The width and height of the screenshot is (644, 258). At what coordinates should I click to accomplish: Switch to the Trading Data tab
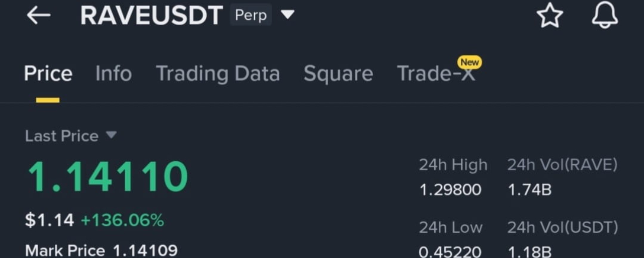(217, 74)
